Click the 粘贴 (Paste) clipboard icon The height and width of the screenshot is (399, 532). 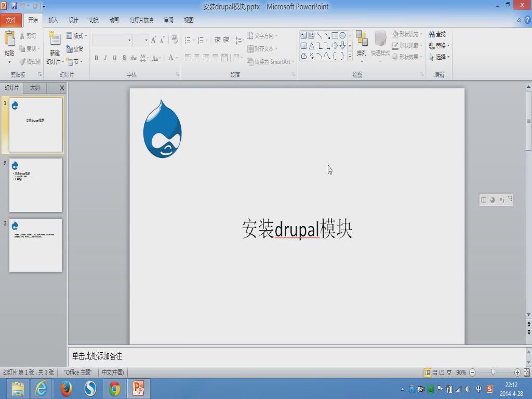click(9, 38)
